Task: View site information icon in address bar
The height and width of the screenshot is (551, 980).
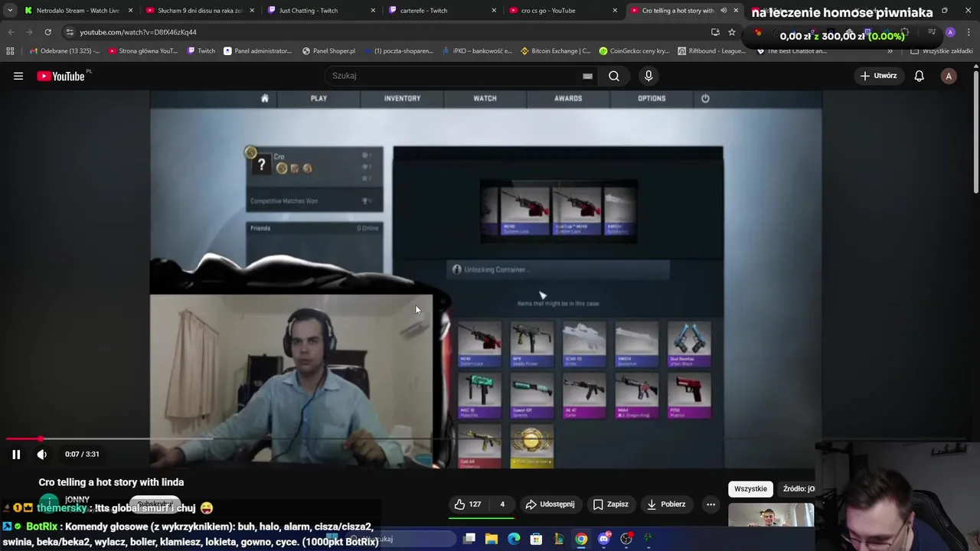Action: [x=70, y=32]
